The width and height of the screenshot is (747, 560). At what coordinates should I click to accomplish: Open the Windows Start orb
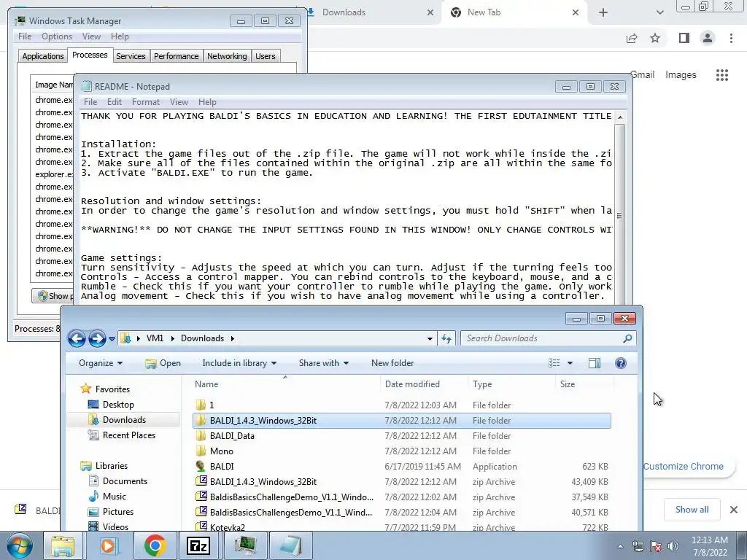[20, 545]
